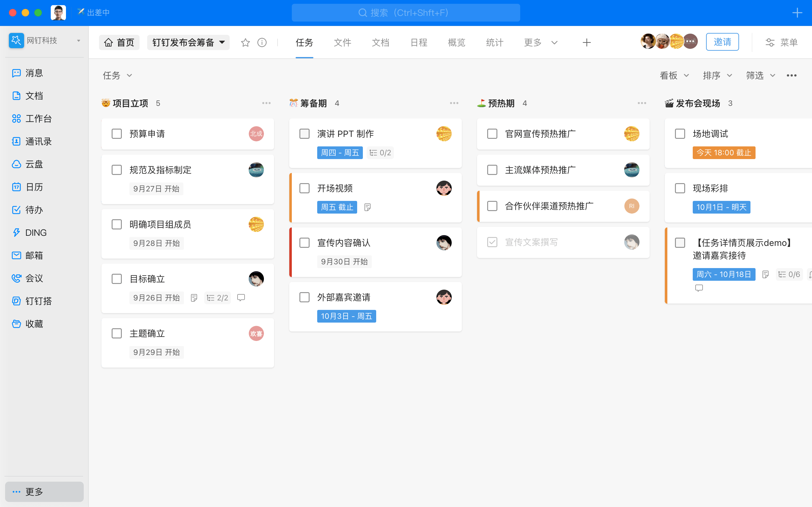Screen dimensions: 812x507
Task: Click 更多 button in sidebar
Action: click(44, 491)
